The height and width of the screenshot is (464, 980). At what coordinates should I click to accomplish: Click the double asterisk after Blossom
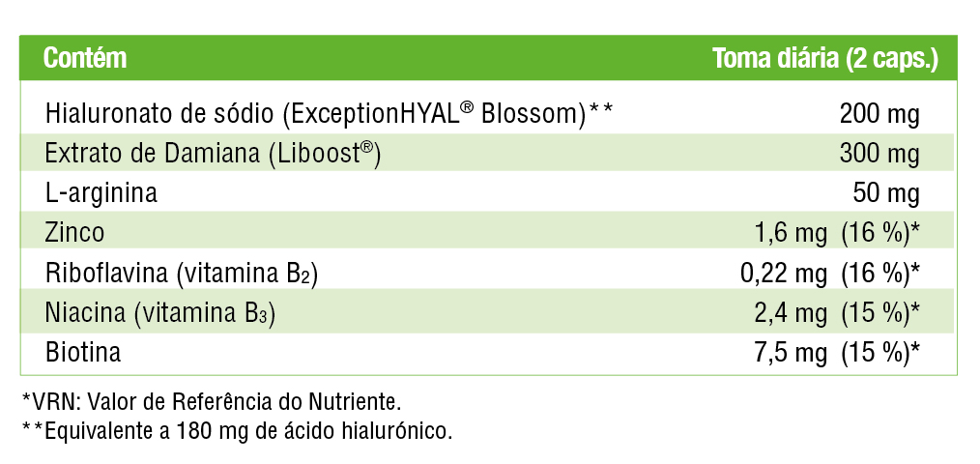coord(601,111)
